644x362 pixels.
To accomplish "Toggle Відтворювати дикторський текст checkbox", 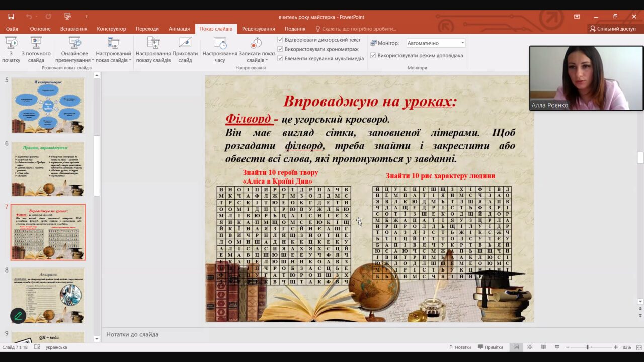I will coord(280,40).
